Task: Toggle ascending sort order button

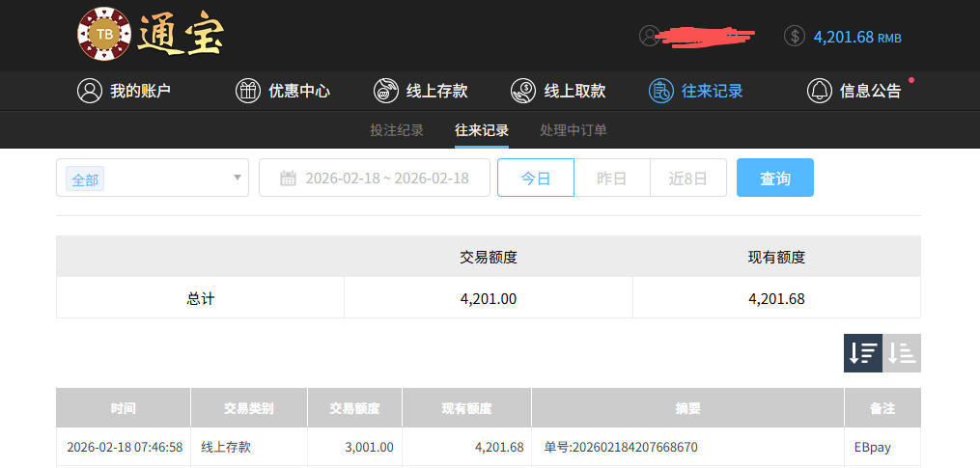Action: [902, 353]
